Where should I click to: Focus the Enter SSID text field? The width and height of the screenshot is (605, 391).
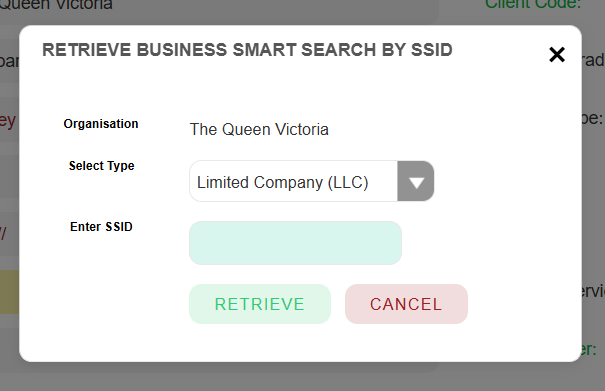(295, 243)
